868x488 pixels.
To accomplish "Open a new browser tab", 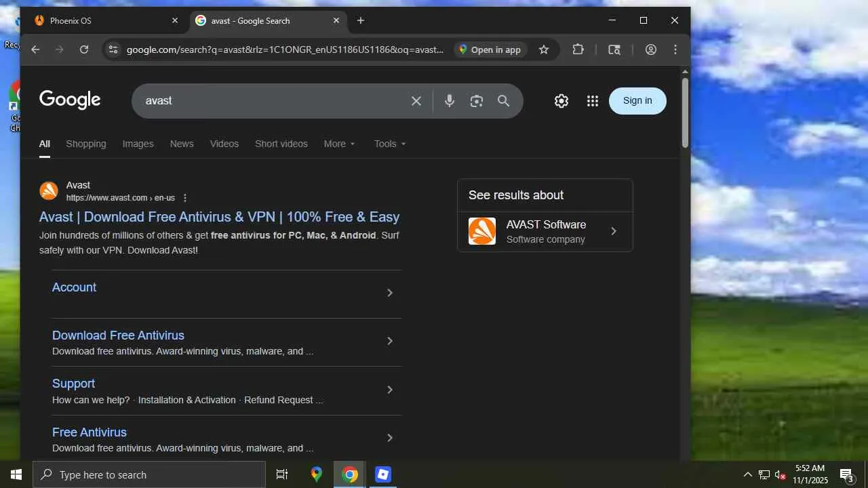I will pos(361,21).
